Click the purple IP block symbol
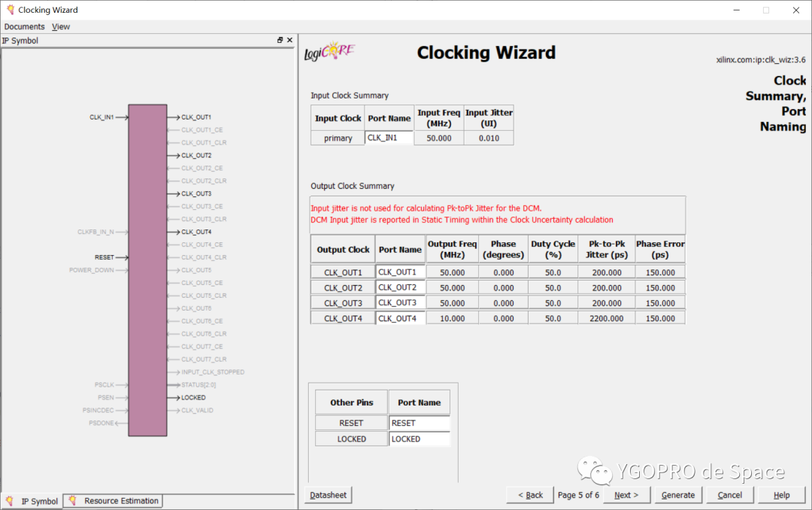Viewport: 812px width, 510px height. pyautogui.click(x=147, y=270)
